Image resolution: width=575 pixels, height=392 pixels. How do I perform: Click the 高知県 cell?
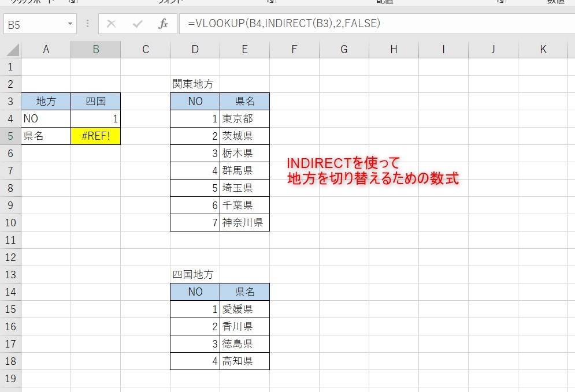[x=244, y=361]
